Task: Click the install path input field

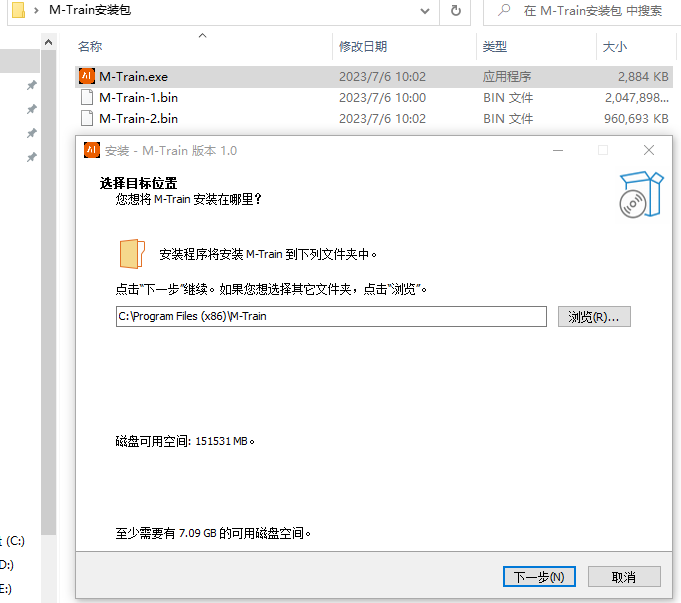Action: click(331, 316)
